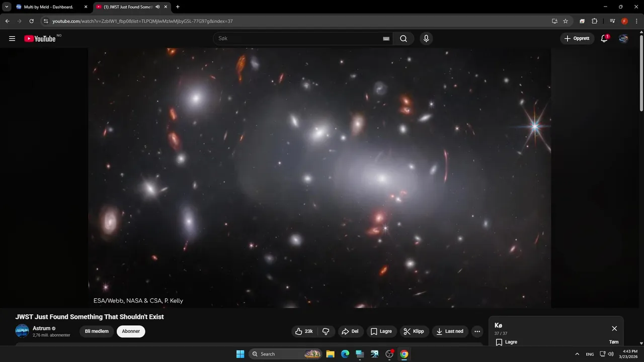Click the video title text
The image size is (644, 362).
90,317
